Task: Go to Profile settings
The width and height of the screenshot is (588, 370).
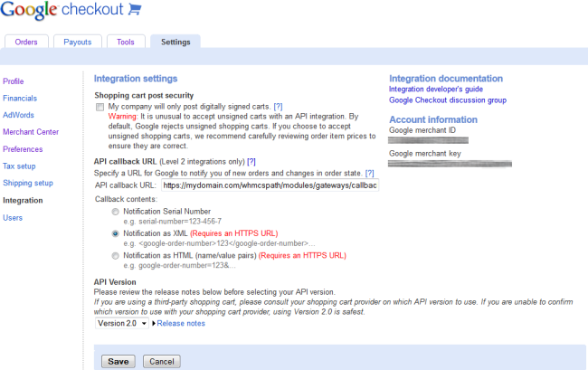Action: point(14,81)
